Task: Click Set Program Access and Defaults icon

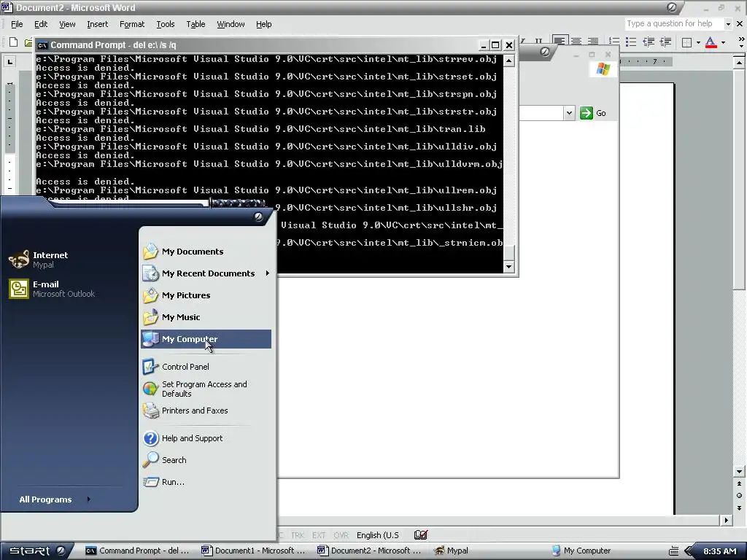Action: (150, 389)
